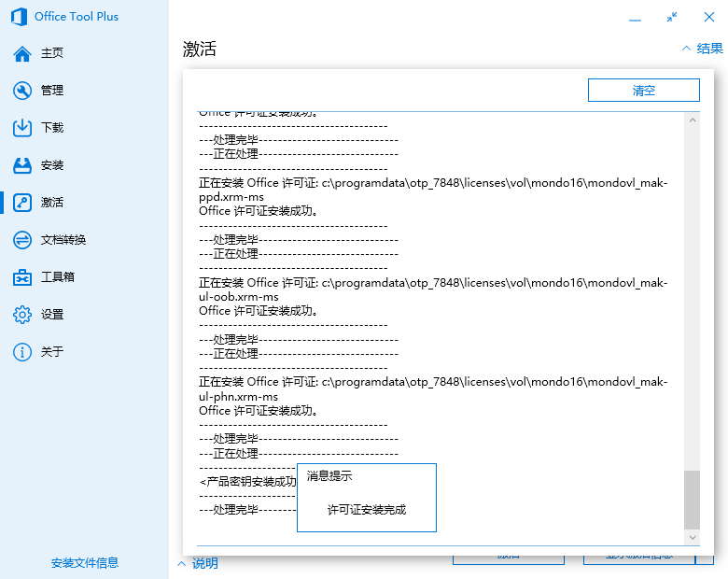The image size is (728, 579).
Task: Select 文档转换 menu label
Action: 63,240
